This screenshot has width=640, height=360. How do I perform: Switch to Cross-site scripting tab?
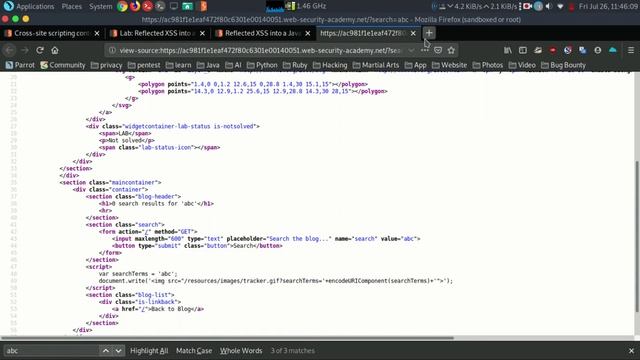coord(51,33)
